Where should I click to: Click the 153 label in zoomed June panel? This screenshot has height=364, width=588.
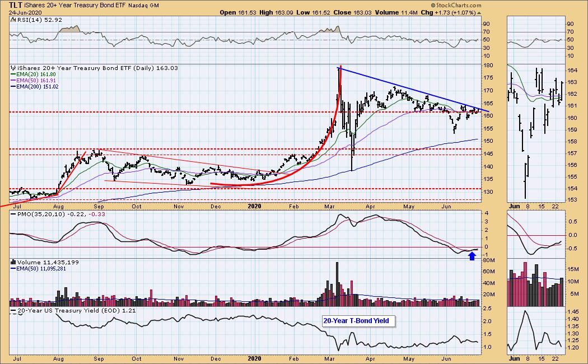click(x=572, y=200)
